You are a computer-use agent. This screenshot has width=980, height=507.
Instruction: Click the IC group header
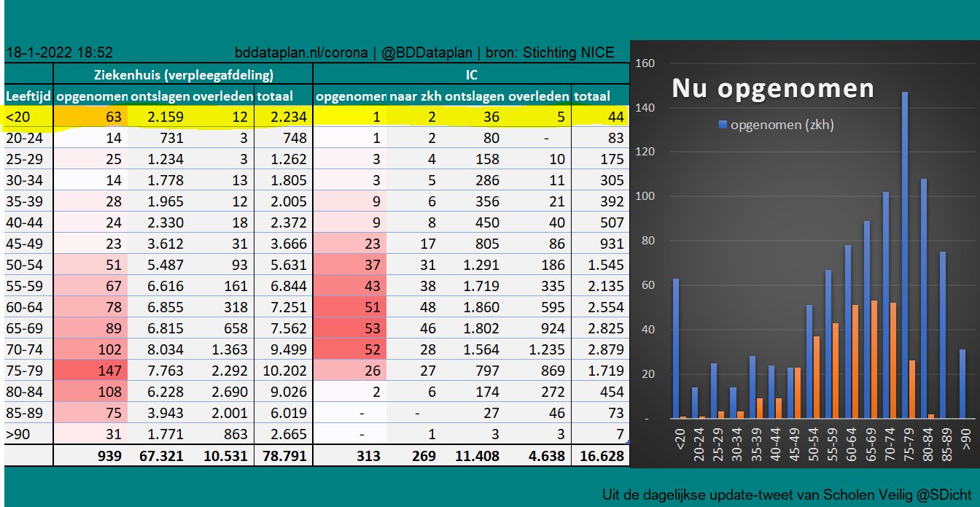pyautogui.click(x=471, y=74)
